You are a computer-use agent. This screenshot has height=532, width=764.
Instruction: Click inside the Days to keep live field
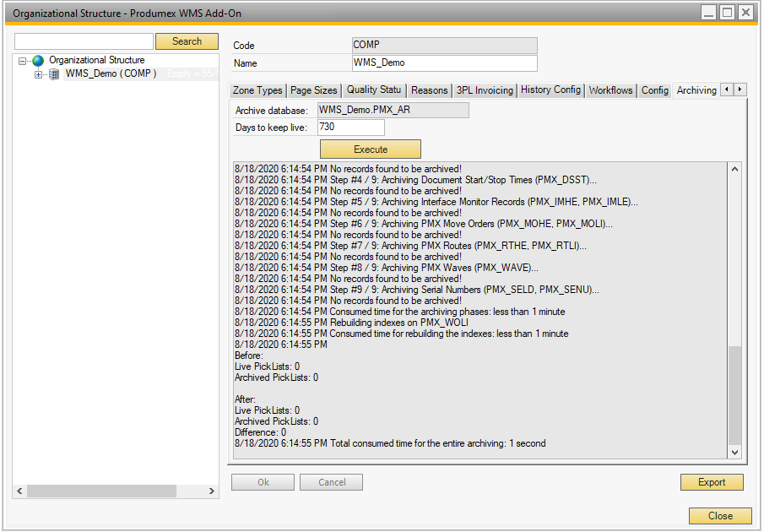pos(350,127)
